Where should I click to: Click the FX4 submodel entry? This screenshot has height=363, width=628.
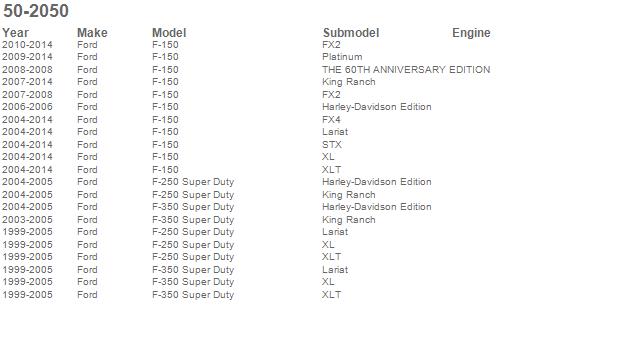(331, 119)
